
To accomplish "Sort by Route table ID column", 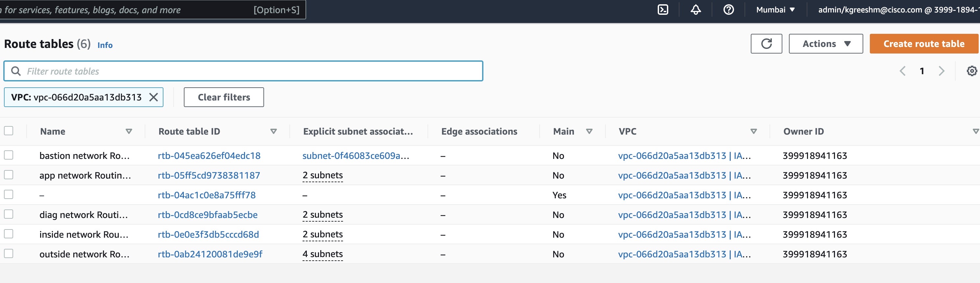I will click(x=273, y=131).
